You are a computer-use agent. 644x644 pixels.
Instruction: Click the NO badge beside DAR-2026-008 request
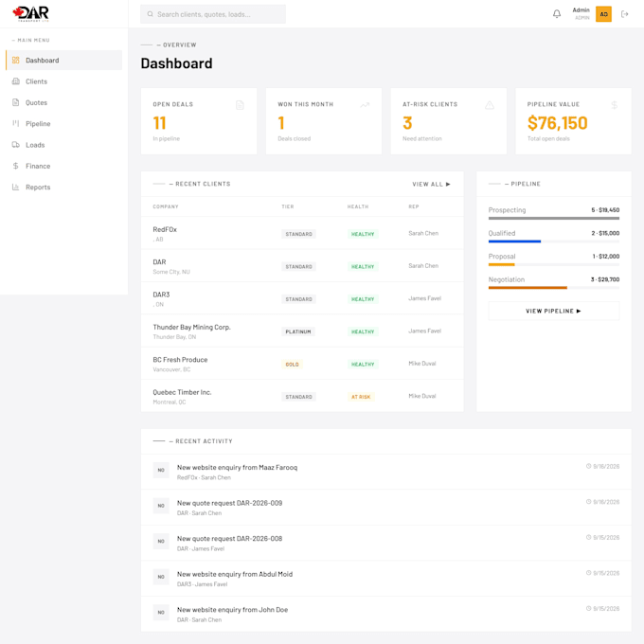point(161,541)
